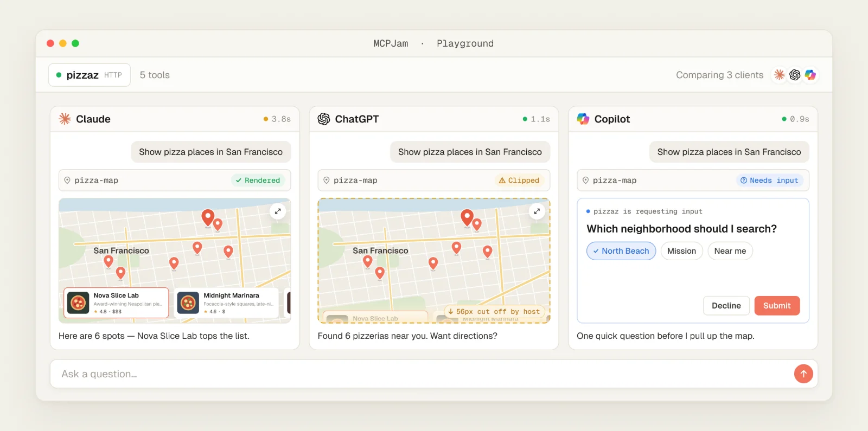The image size is (868, 431).
Task: Click the pin icon on Claude's pizza-map row
Action: coord(67,180)
